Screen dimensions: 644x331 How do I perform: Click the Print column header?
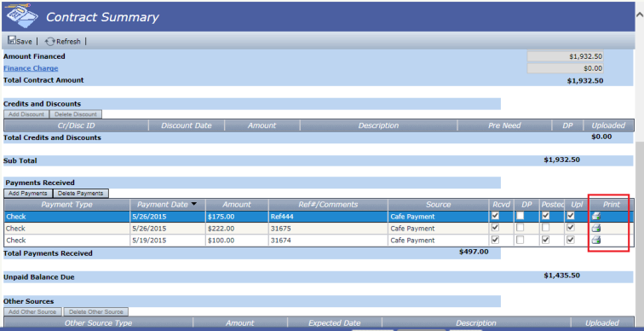611,205
